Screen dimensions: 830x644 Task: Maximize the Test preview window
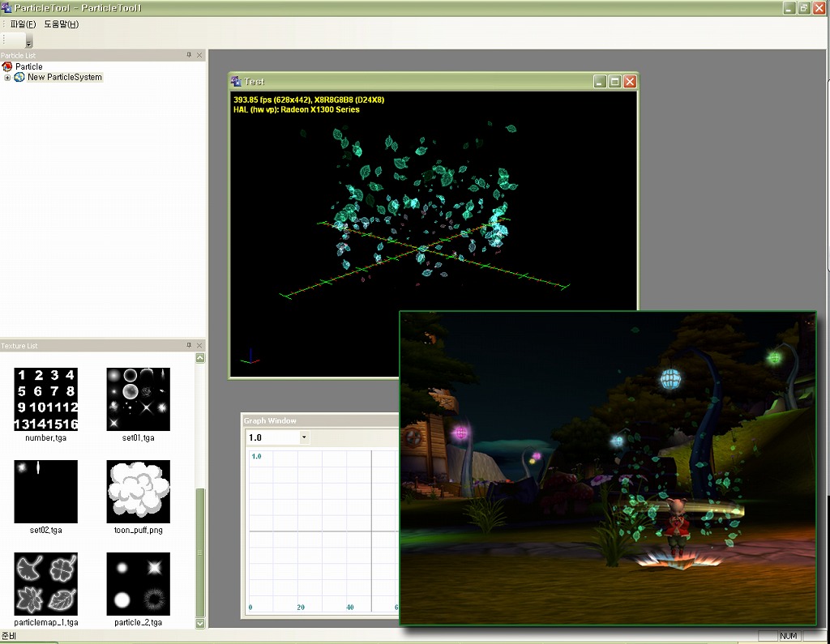point(614,82)
